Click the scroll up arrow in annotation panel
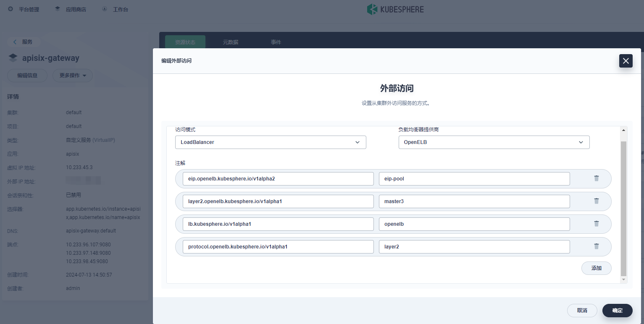This screenshot has width=644, height=324. pyautogui.click(x=623, y=130)
